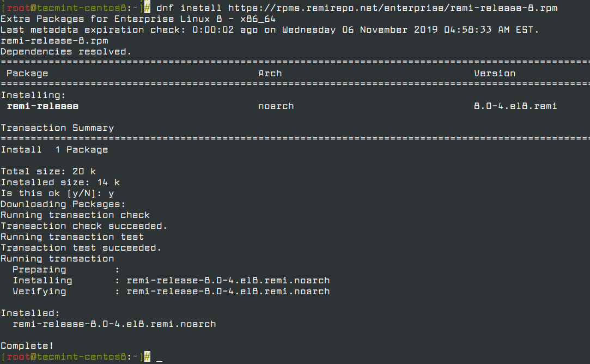Click the 'Complete!' status message
This screenshot has width=590, height=364.
27,346
